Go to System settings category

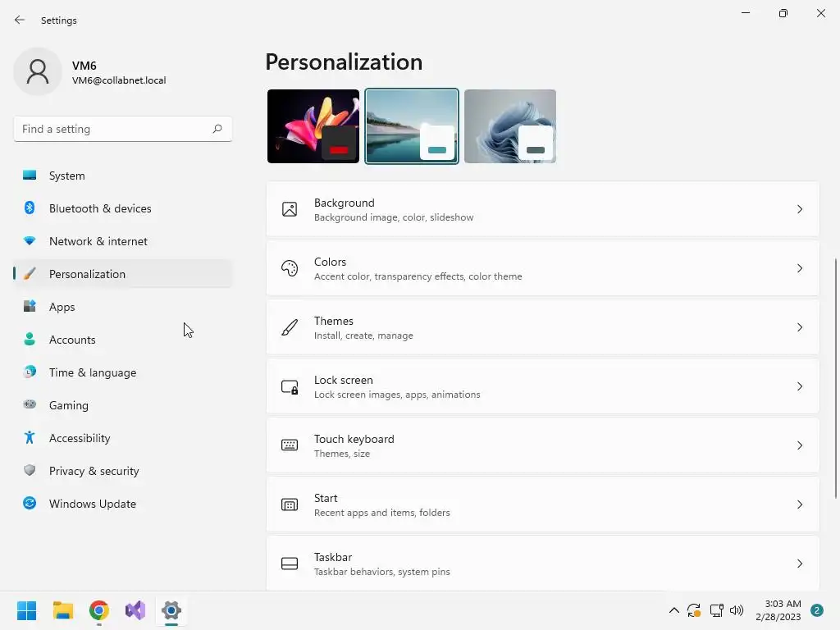click(x=123, y=176)
